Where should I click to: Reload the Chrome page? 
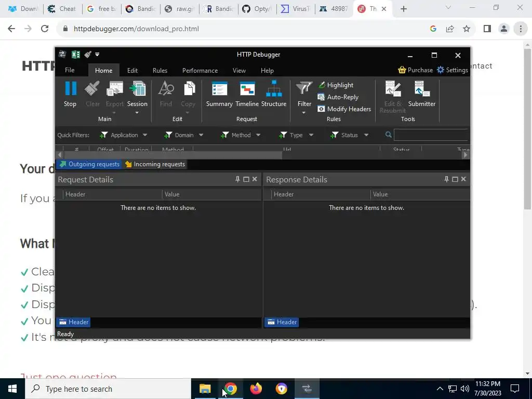(x=45, y=29)
